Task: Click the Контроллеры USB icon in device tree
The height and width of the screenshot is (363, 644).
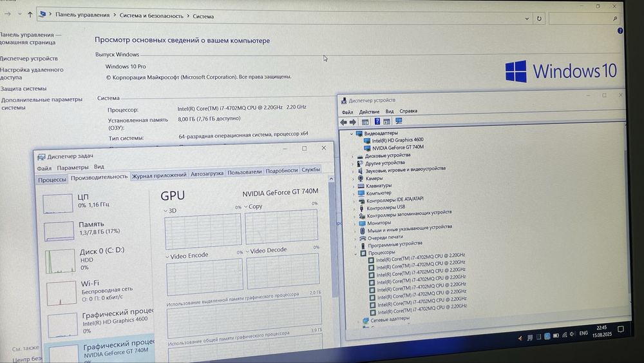Action: click(x=361, y=208)
